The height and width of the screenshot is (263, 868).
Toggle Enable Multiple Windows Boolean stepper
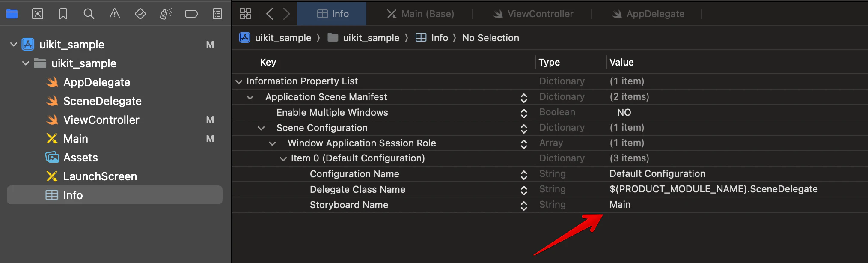coord(524,113)
